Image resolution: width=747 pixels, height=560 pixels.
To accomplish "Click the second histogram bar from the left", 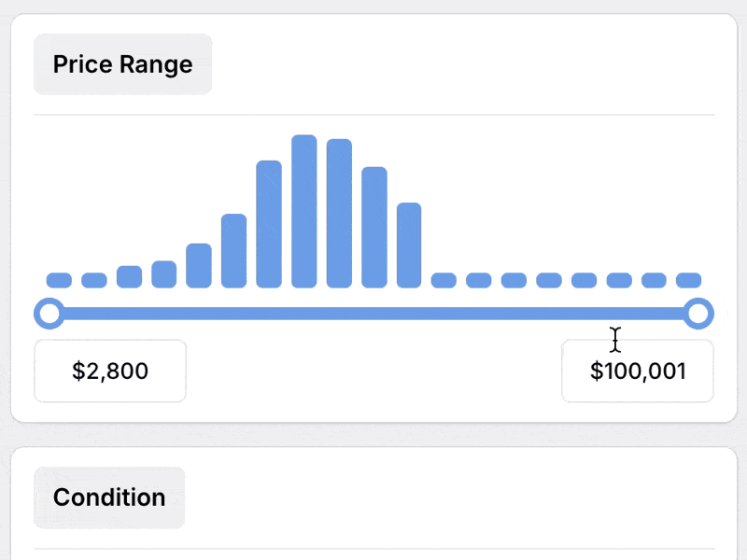I will coord(94,280).
